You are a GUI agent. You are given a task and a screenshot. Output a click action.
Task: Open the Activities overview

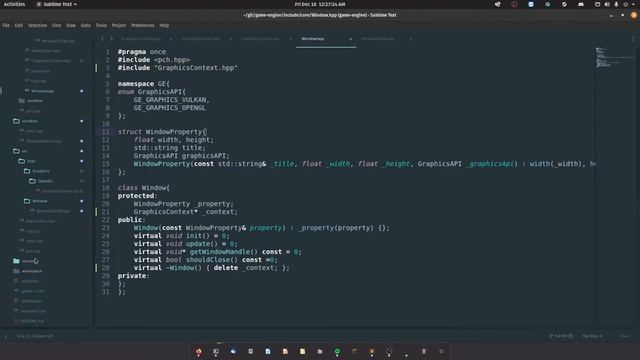(x=14, y=4)
